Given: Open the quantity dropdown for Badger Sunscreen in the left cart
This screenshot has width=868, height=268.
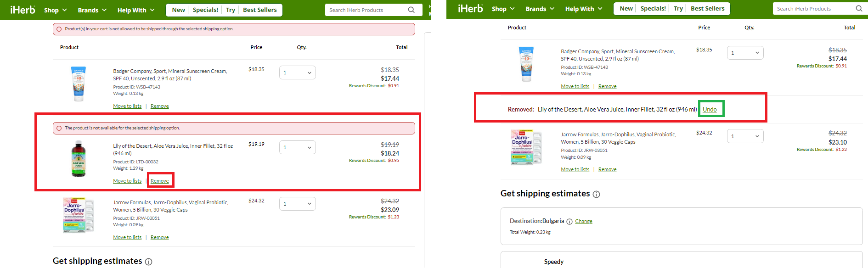Looking at the screenshot, I should coord(297,73).
